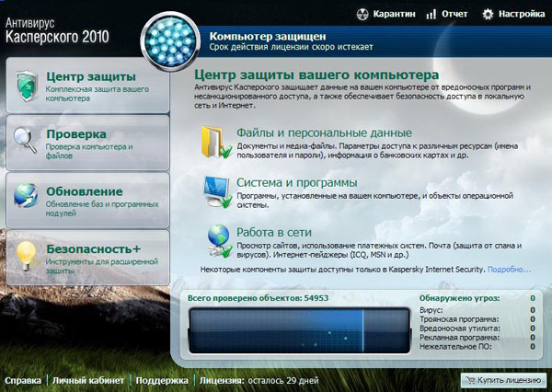Click the yellow folder icon for files data
Screen dimensions: 552x392
[216, 143]
